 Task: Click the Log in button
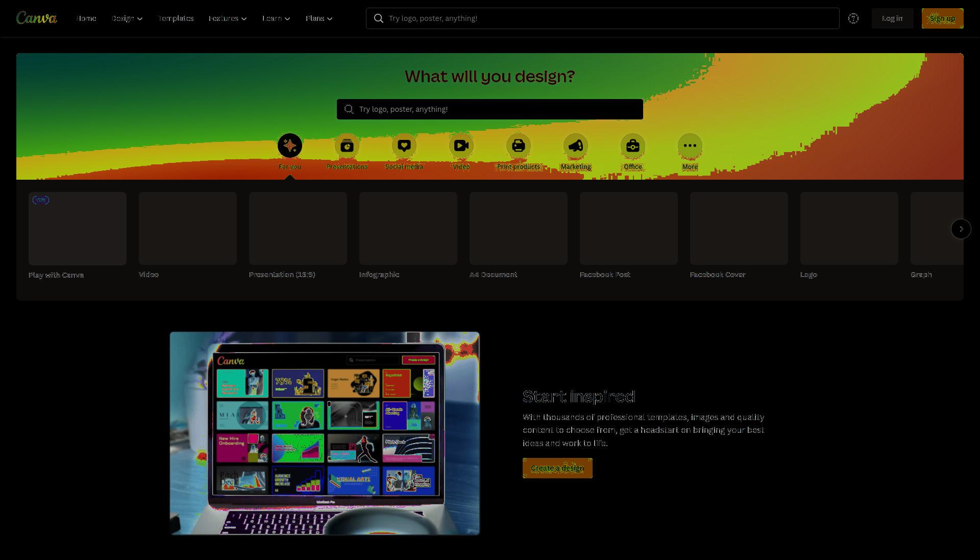coord(892,18)
